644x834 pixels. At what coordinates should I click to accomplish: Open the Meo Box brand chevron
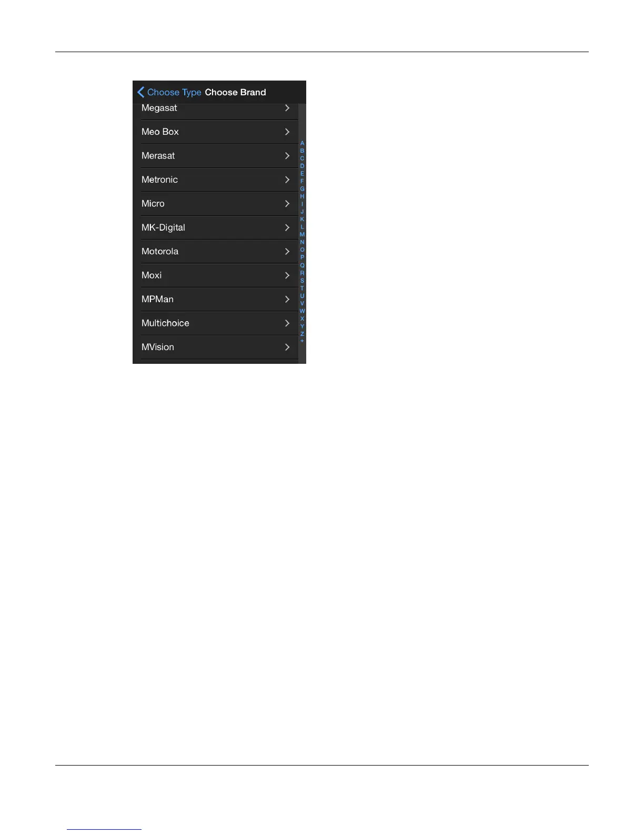tap(287, 132)
